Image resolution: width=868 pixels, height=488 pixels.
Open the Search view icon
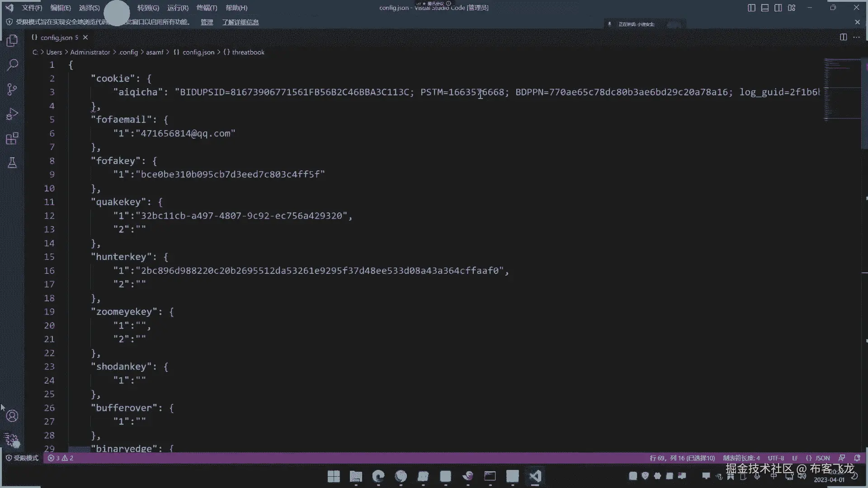point(12,65)
